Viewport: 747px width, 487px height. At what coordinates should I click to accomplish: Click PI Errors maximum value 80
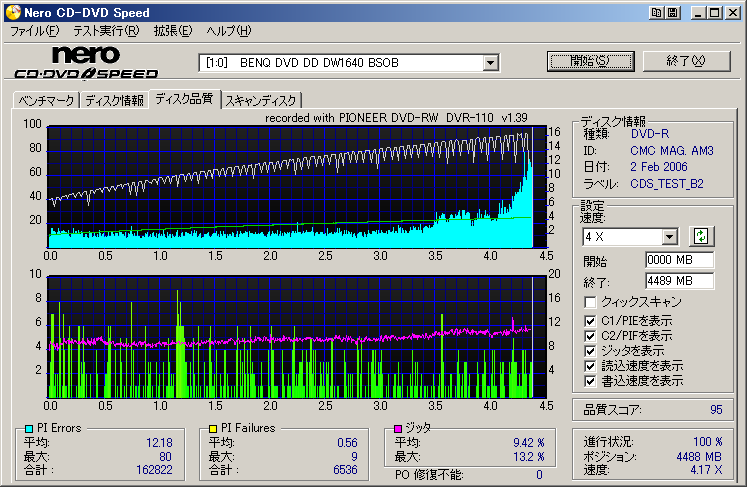[x=165, y=457]
